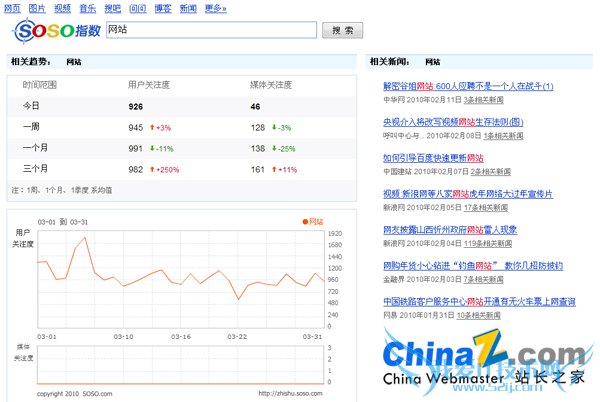Open news link 解密谷姐网站 600人应聘

pyautogui.click(x=468, y=86)
